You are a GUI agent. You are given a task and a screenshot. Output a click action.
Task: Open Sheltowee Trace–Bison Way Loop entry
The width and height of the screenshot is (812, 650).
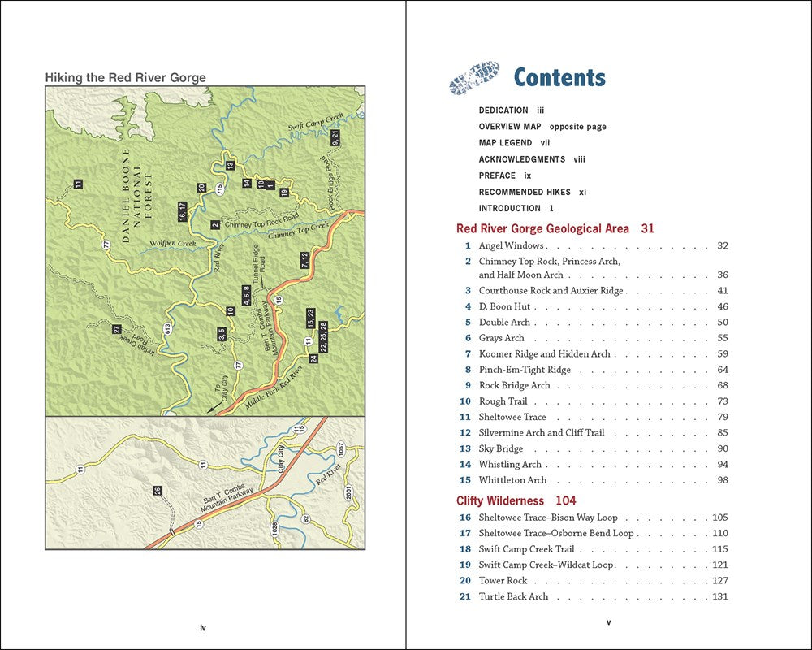tap(594, 518)
